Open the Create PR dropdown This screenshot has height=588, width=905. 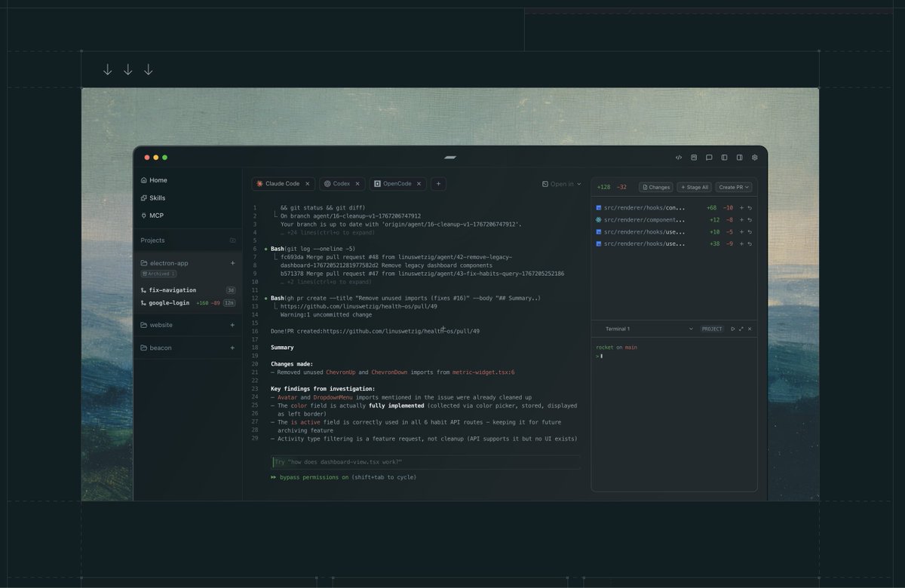(x=734, y=187)
